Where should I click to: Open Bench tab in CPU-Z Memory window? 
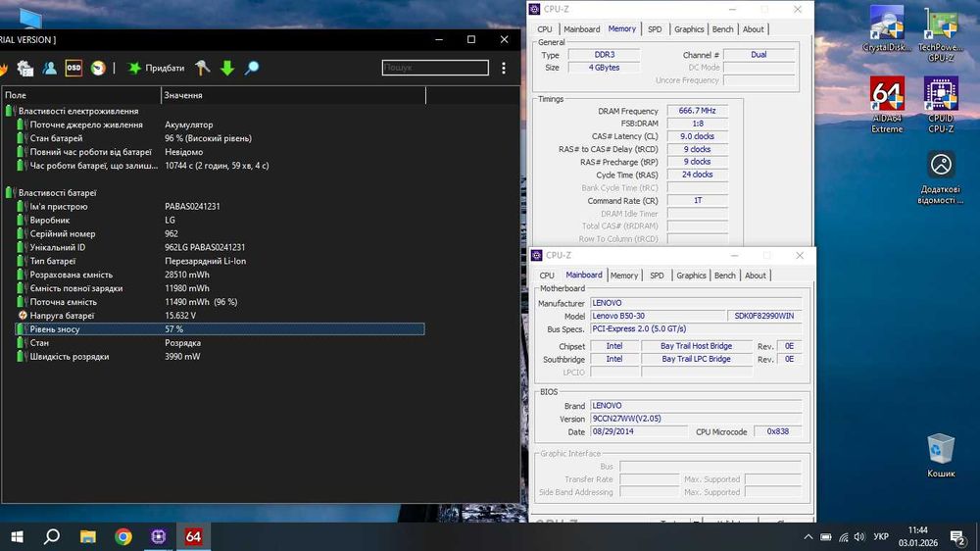722,29
